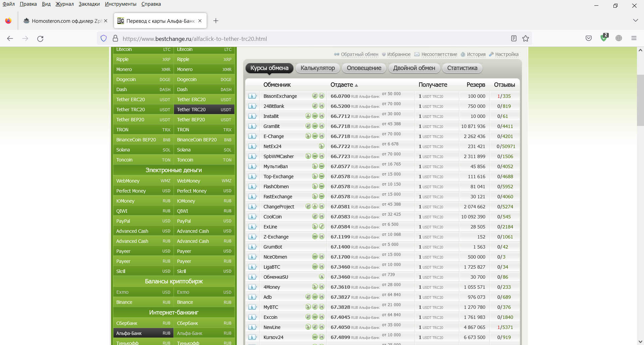Open the tracking protection shield icon

pyautogui.click(x=104, y=39)
